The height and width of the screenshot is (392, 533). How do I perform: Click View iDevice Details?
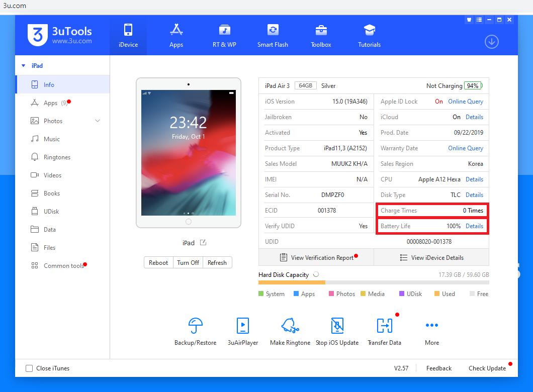(432, 257)
